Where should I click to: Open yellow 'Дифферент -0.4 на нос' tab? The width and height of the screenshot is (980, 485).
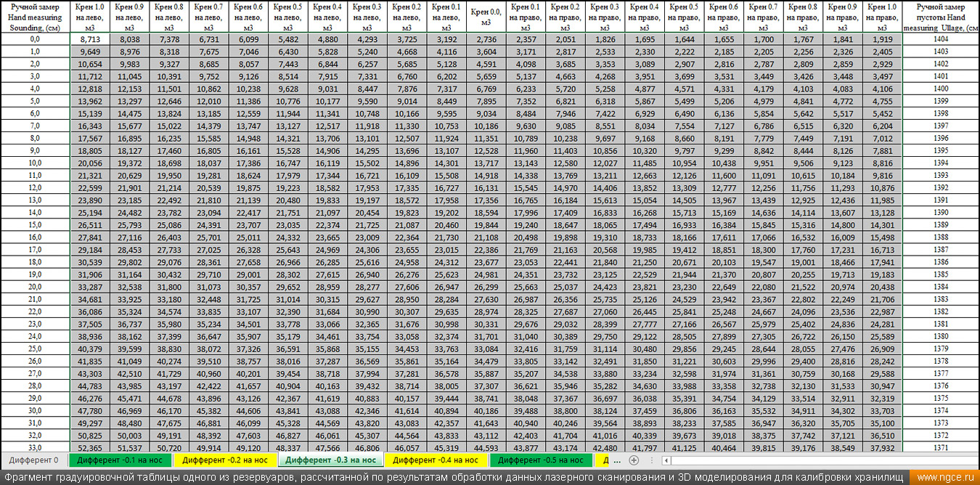(x=436, y=460)
